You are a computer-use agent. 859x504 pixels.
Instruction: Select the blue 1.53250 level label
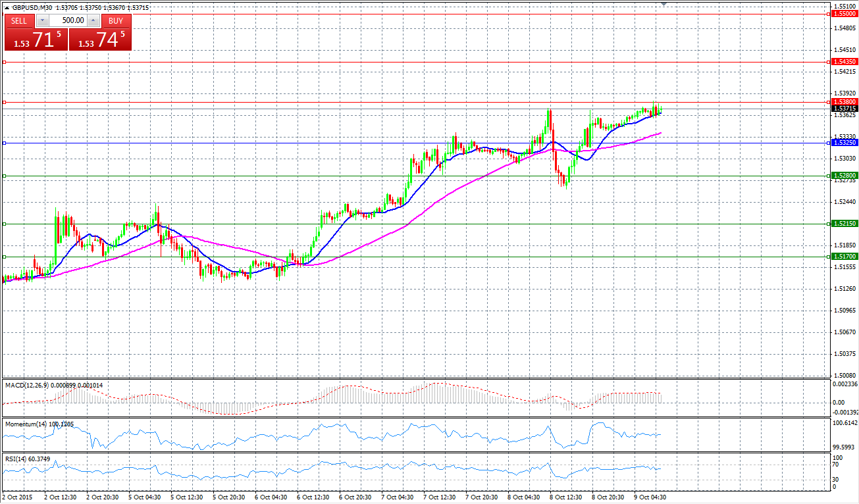pos(844,142)
